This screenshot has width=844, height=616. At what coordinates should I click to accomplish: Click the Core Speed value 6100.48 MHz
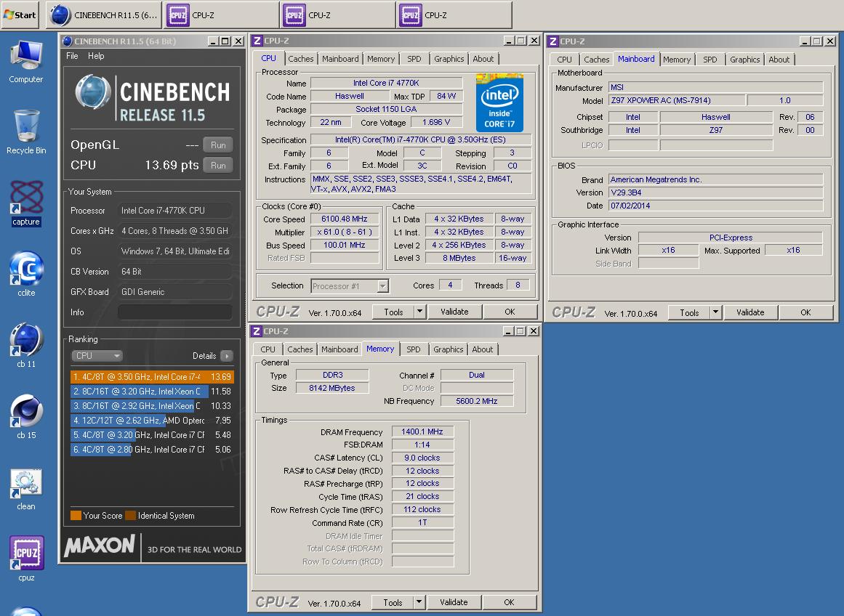coord(345,219)
